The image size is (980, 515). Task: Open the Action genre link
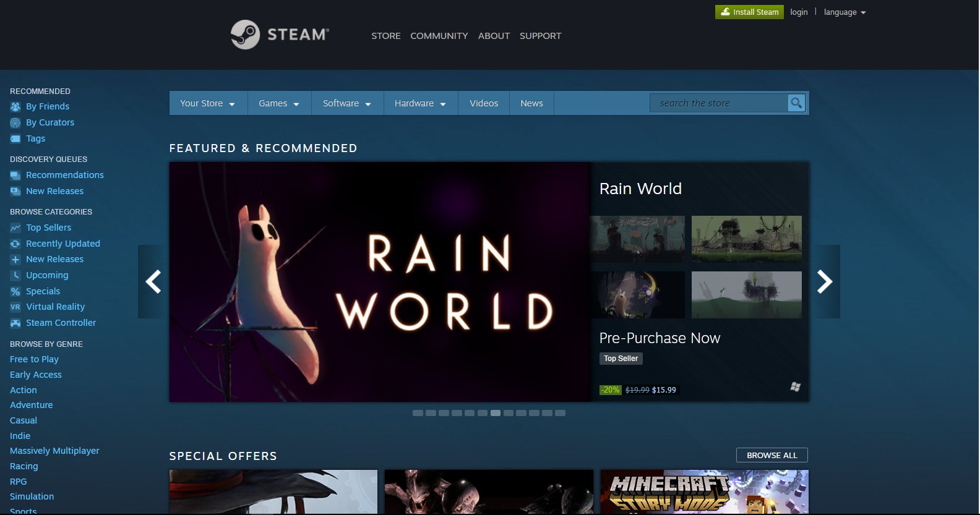pyautogui.click(x=24, y=390)
